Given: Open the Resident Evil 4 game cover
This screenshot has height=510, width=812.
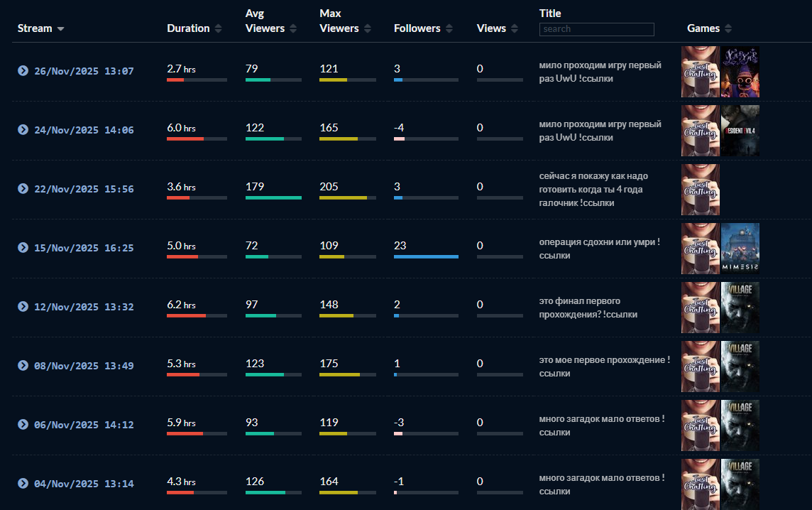Looking at the screenshot, I should click(x=740, y=131).
